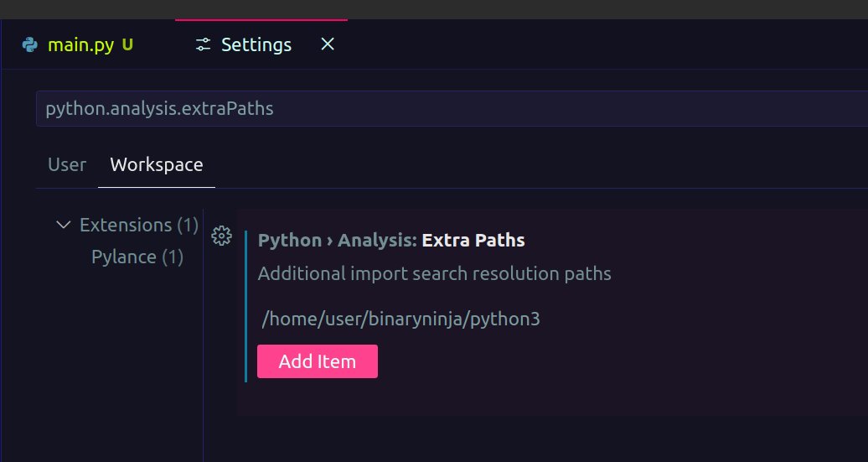The image size is (868, 462).
Task: Select the /home/user/binaryninja/python3 path item
Action: coord(400,319)
